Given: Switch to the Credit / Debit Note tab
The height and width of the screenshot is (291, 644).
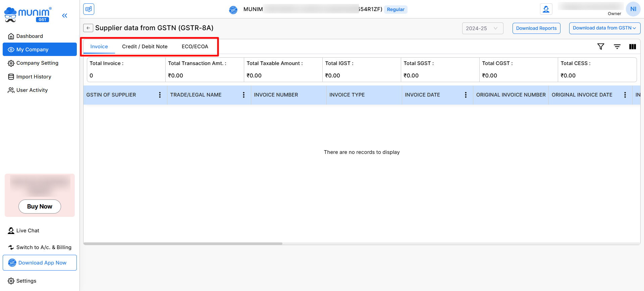Looking at the screenshot, I should [x=145, y=47].
